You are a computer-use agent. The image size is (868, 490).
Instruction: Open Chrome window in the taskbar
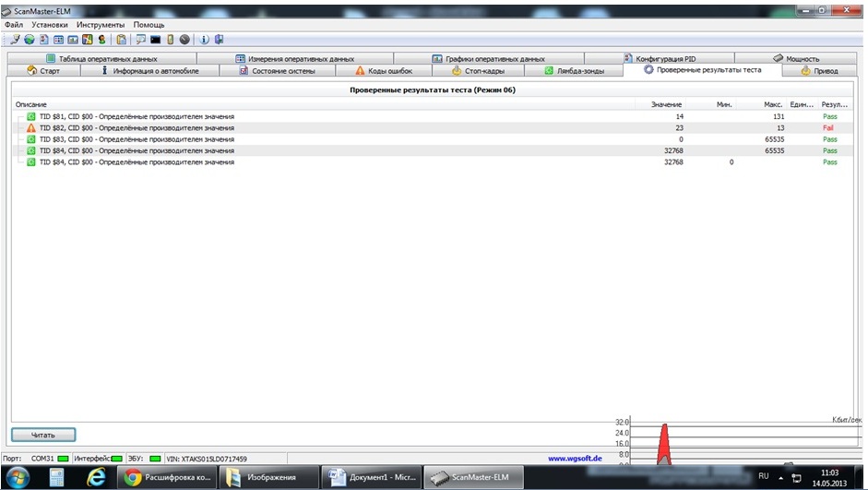[168, 477]
